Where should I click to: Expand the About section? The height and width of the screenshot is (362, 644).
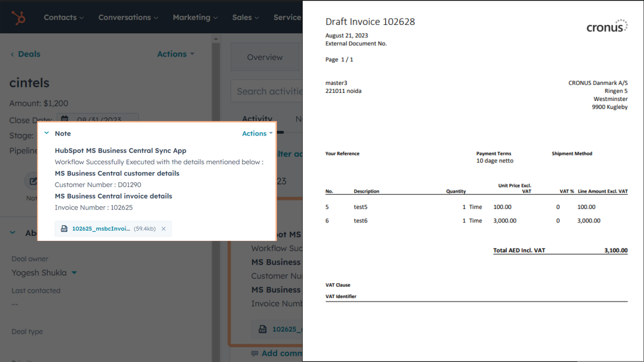(12, 232)
